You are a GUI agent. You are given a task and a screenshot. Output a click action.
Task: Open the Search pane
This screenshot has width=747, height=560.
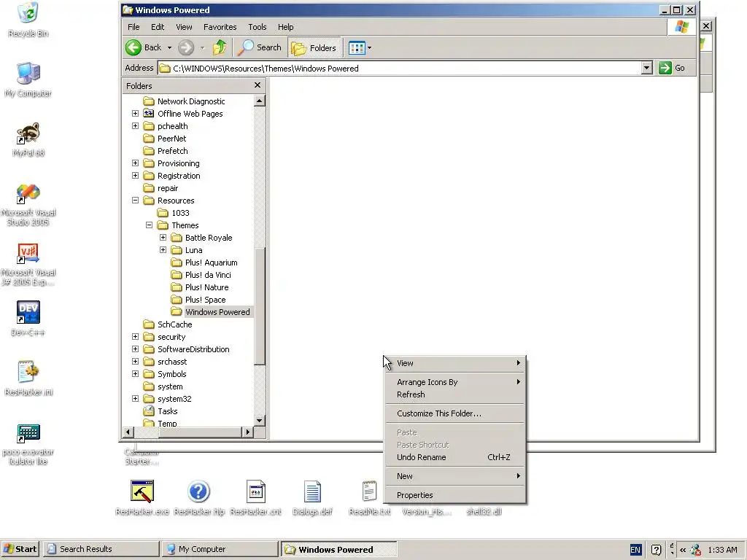(x=260, y=47)
